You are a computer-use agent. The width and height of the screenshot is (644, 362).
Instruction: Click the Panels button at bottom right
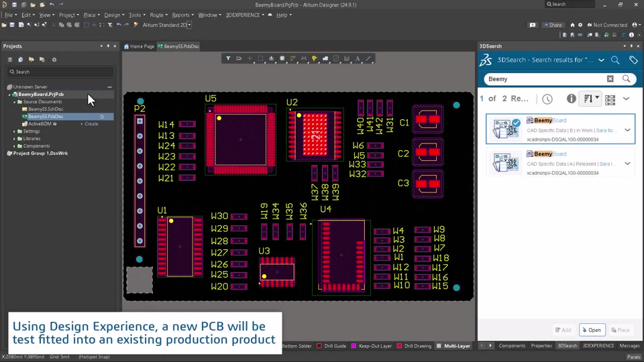click(634, 357)
